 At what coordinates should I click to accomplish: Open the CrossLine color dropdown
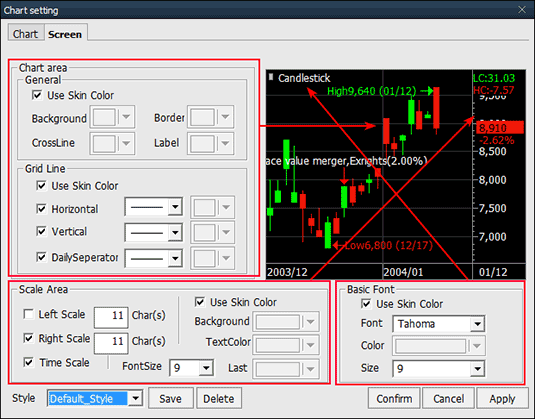tap(112, 143)
